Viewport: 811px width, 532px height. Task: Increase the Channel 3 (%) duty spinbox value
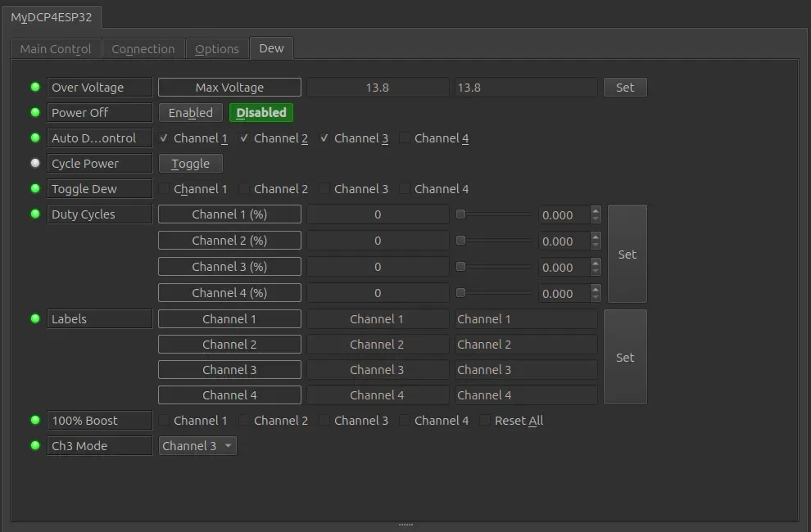596,263
